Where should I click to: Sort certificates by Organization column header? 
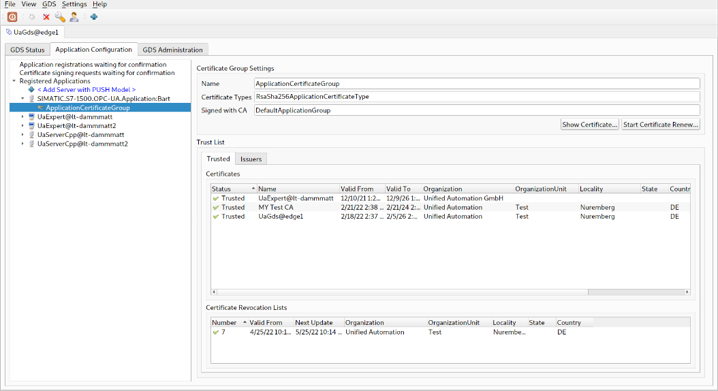tap(468, 189)
